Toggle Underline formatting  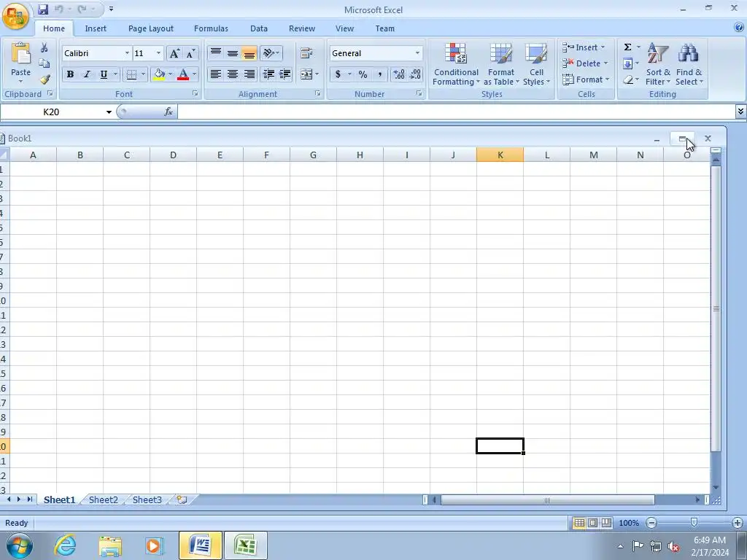(x=104, y=74)
